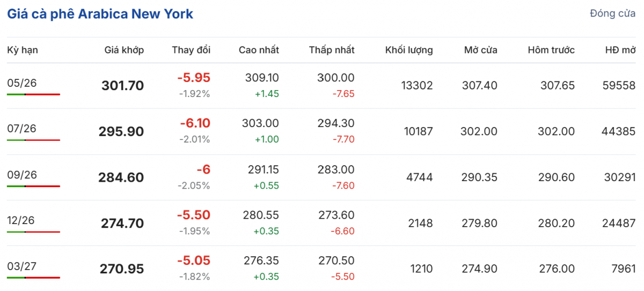Select the 'Giá khớp' column header
This screenshot has height=291, width=644.
click(124, 50)
